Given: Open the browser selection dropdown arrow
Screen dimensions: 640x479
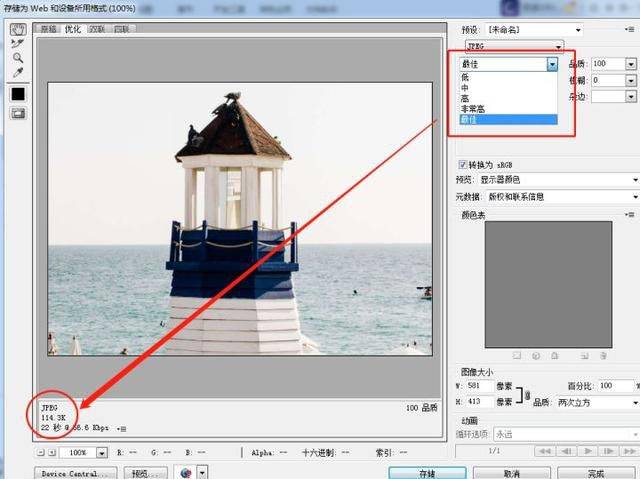Looking at the screenshot, I should click(x=203, y=472).
